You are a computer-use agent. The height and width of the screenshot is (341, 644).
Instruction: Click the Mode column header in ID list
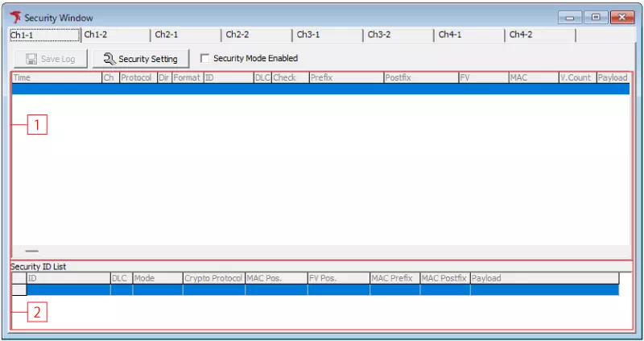pyautogui.click(x=158, y=278)
